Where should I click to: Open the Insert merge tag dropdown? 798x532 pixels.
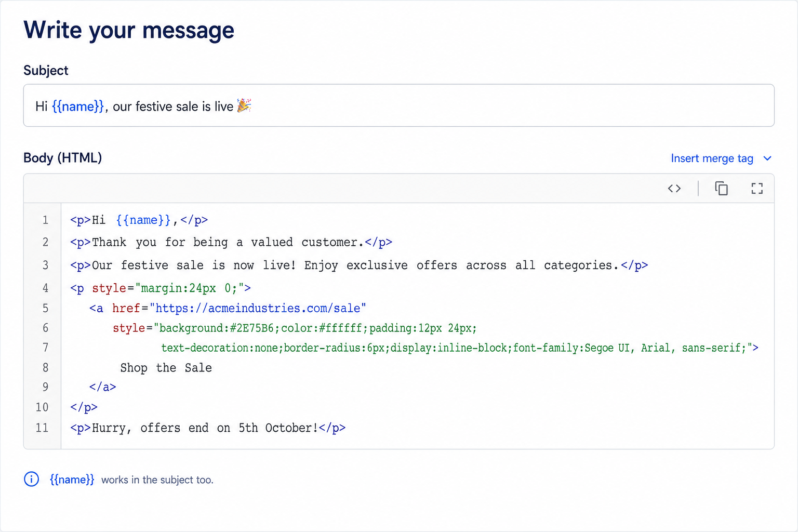722,158
